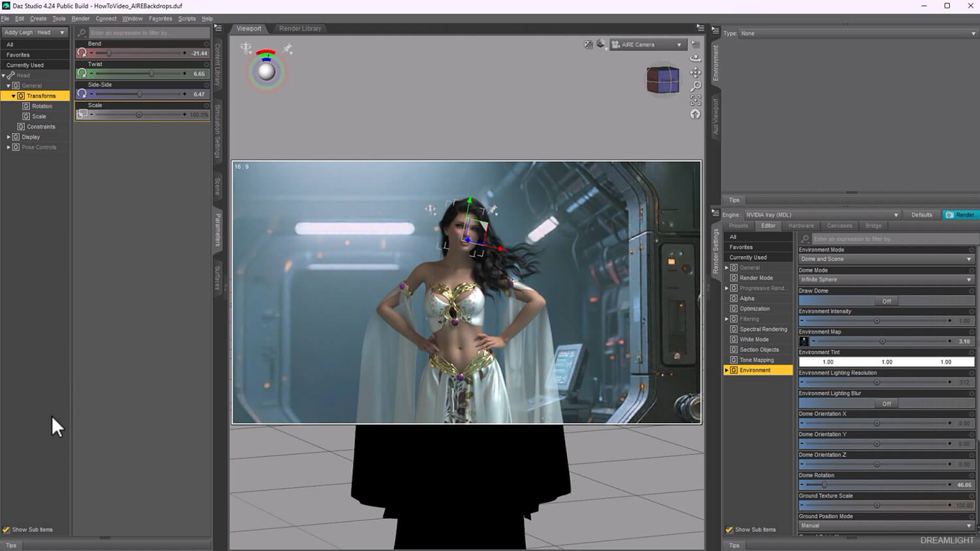Click the view cube in the viewport
The image size is (980, 551).
(x=662, y=80)
